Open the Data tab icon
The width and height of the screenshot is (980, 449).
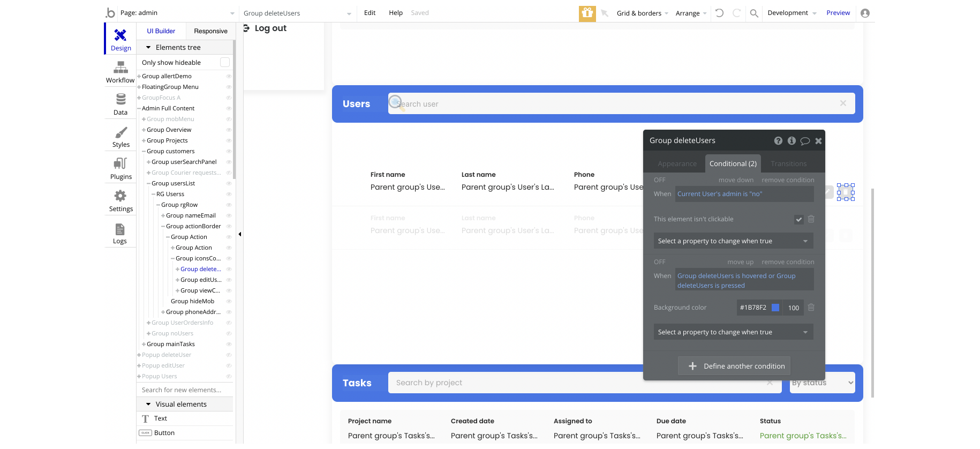click(120, 104)
